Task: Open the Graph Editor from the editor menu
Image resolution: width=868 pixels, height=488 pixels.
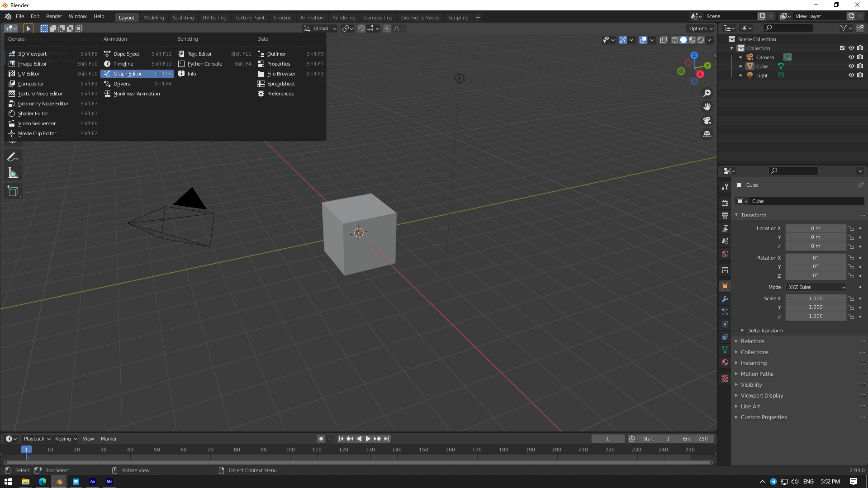Action: click(137, 74)
